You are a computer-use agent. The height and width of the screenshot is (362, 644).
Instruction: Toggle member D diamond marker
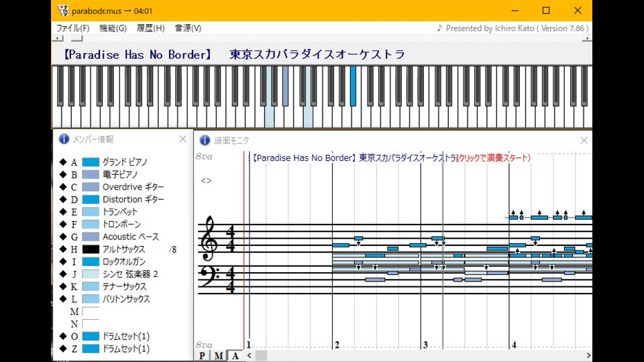tap(63, 199)
